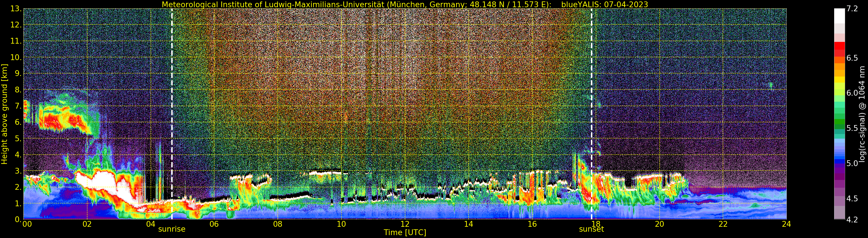This screenshot has height=238, width=868.
Task: Click the '3.' height tick label
Action: coord(18,171)
